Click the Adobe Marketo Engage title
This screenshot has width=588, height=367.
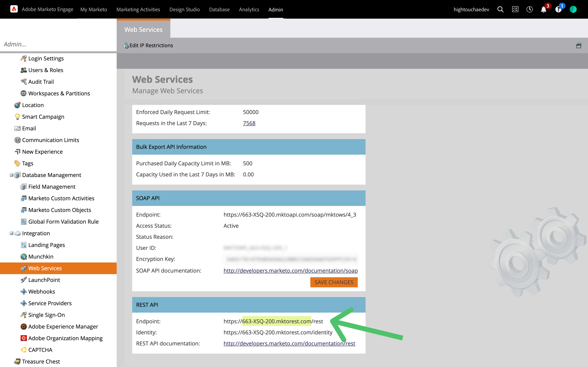[x=47, y=10]
